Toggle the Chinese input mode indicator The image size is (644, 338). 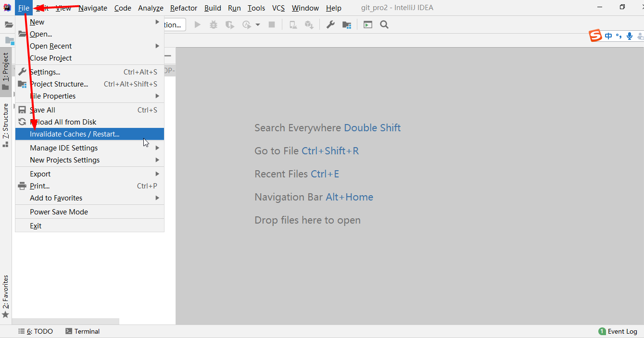608,36
